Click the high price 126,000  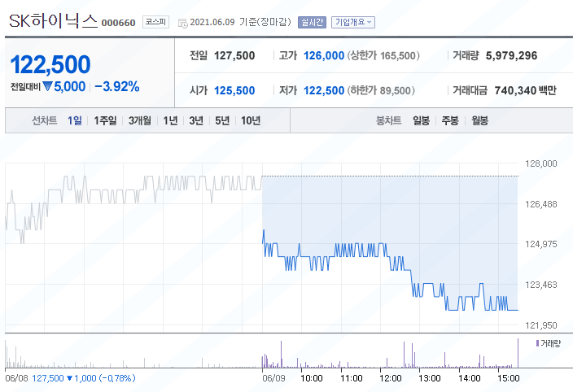pyautogui.click(x=324, y=55)
